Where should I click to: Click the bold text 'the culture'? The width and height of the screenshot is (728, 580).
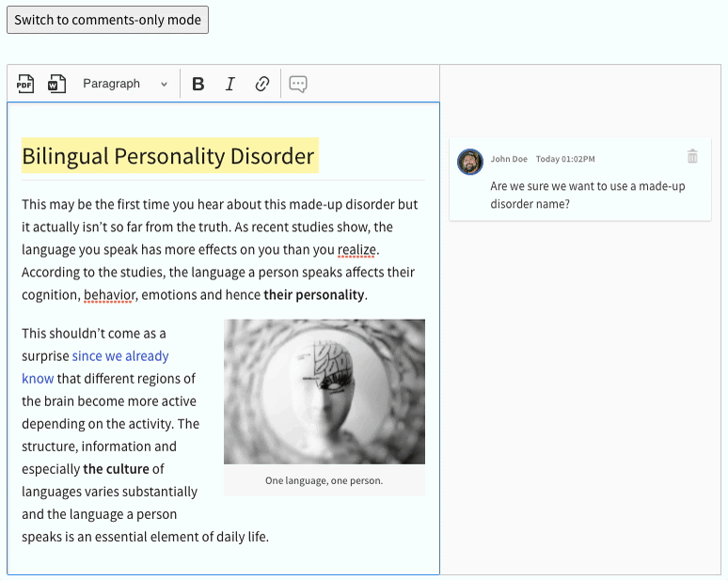click(116, 469)
